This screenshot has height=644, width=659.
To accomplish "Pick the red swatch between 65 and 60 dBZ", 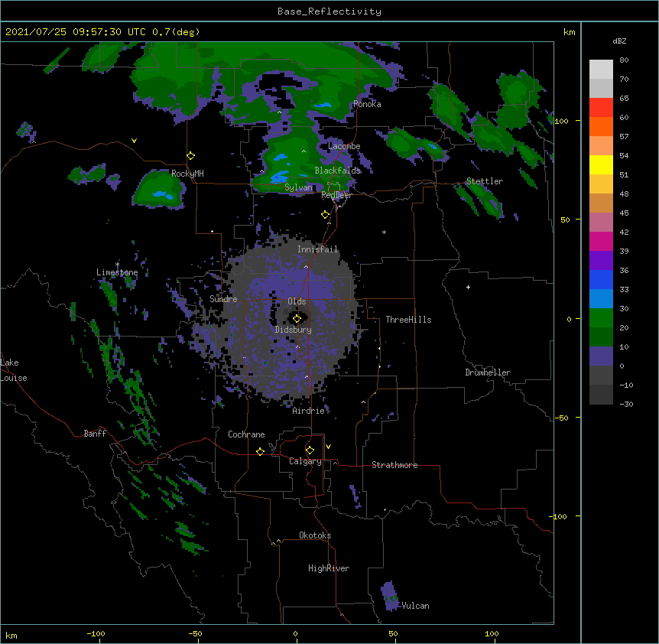I will tap(601, 107).
